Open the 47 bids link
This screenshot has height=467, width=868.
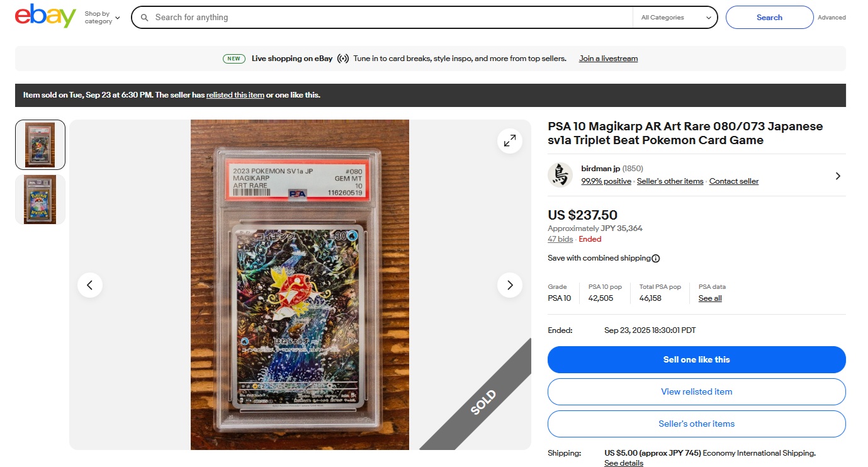[x=560, y=239]
